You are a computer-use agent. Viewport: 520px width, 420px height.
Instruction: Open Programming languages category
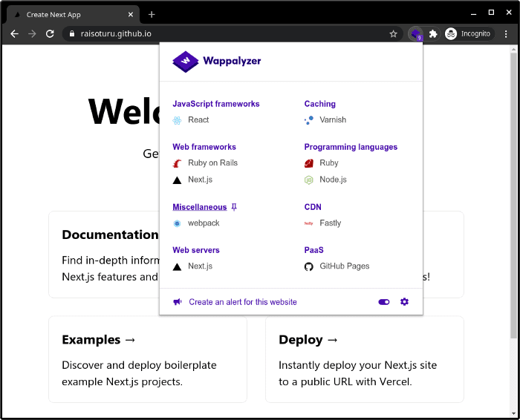[x=351, y=147]
